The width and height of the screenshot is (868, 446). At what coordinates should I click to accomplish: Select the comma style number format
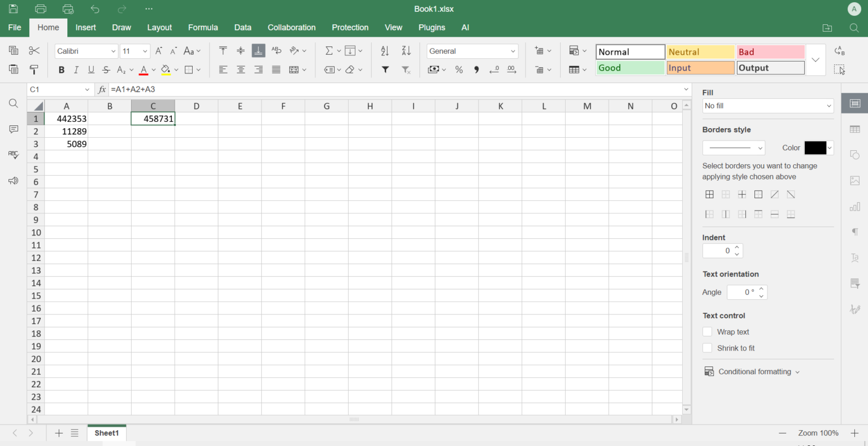click(476, 69)
